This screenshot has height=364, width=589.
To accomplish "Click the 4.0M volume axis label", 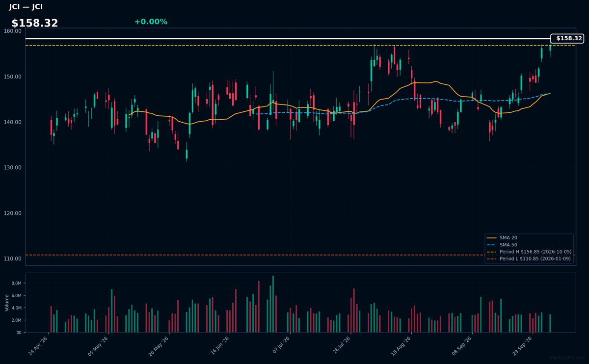I will (x=16, y=308).
